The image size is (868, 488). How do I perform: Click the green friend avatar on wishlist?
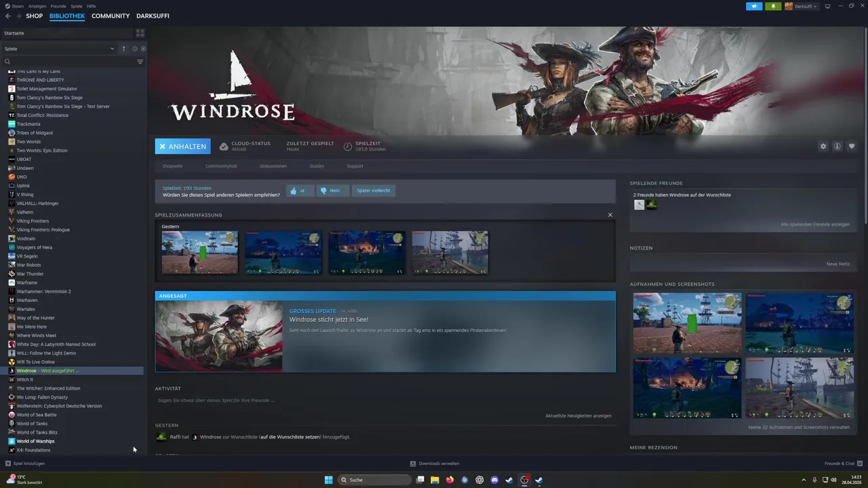click(x=651, y=205)
